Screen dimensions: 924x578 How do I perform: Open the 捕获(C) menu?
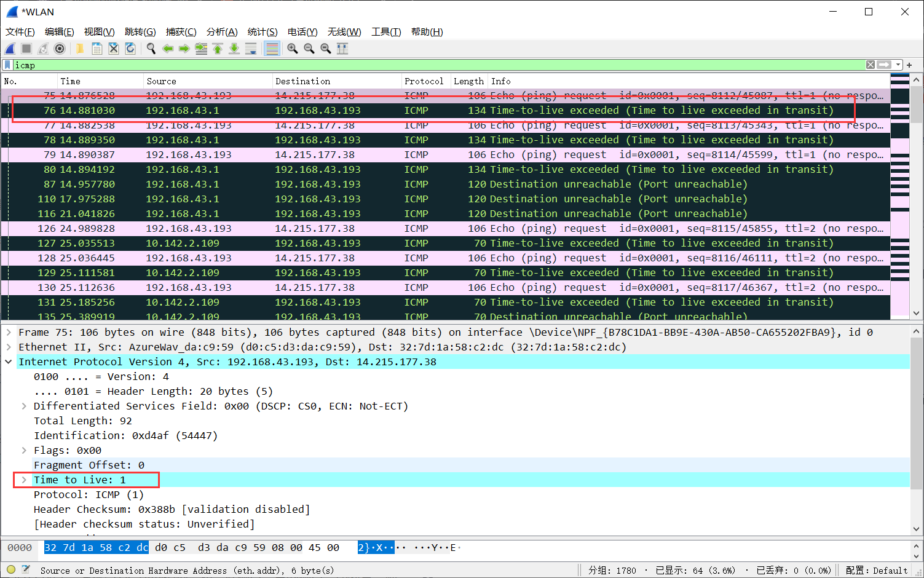[x=181, y=32]
